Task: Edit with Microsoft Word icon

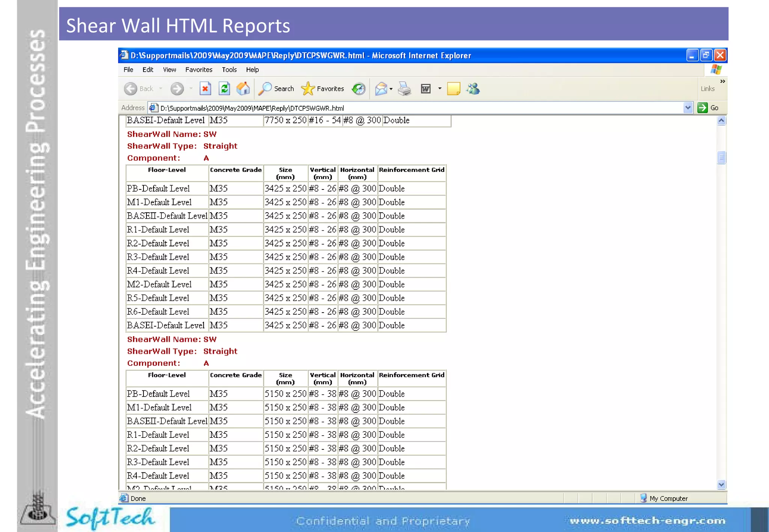Action: (x=425, y=89)
